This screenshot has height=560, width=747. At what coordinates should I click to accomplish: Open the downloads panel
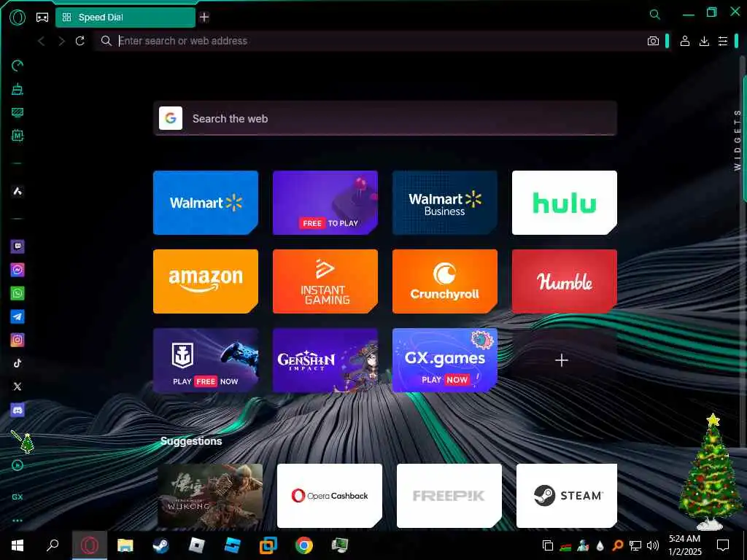[x=704, y=41]
